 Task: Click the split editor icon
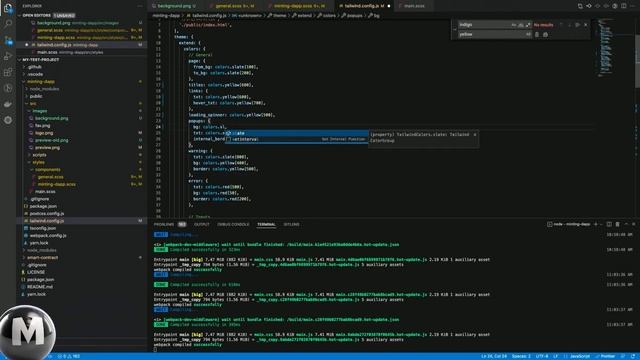[624, 6]
